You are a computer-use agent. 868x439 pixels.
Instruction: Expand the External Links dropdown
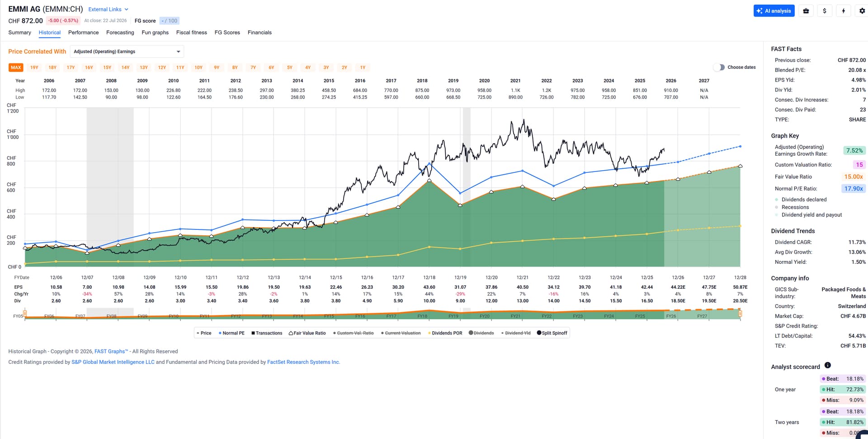coord(108,9)
